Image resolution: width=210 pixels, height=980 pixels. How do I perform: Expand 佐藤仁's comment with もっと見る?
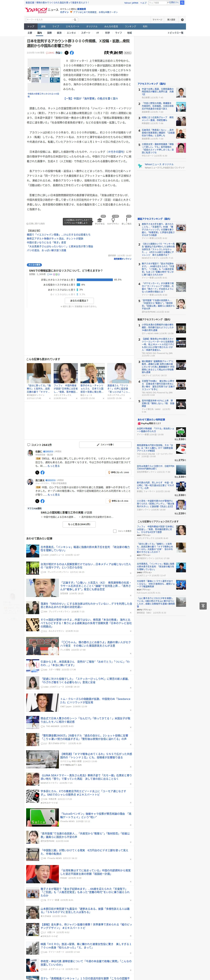(x=54, y=466)
